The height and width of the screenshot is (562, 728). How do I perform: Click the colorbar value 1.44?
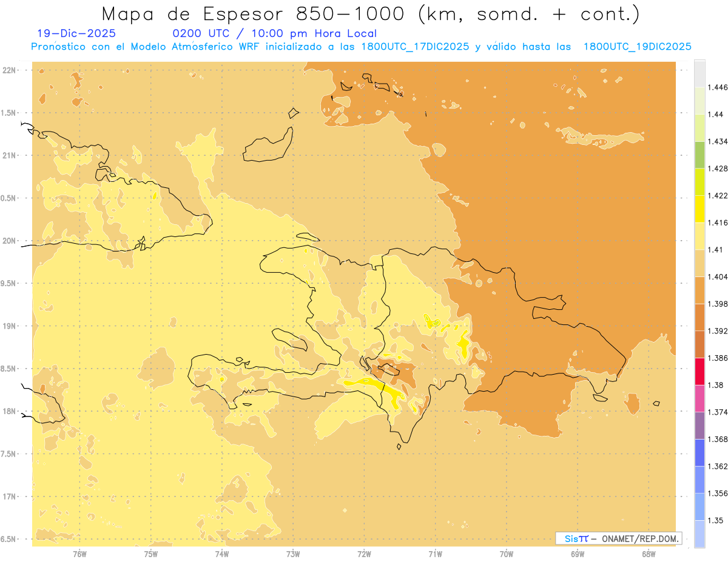click(x=716, y=115)
